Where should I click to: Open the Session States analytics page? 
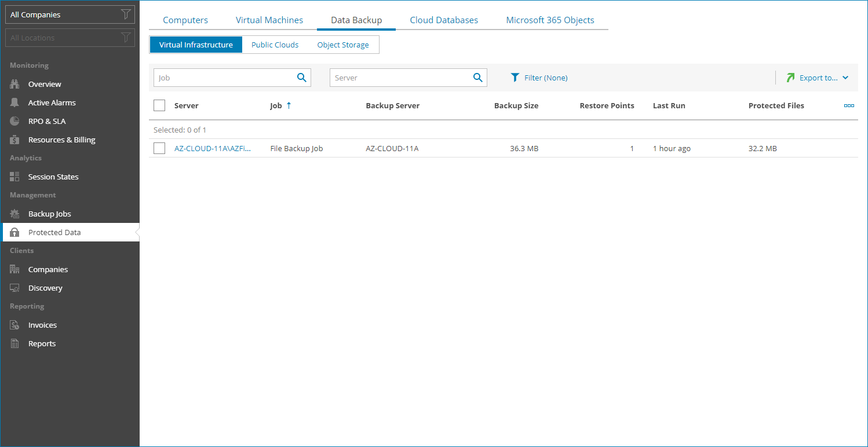(53, 177)
